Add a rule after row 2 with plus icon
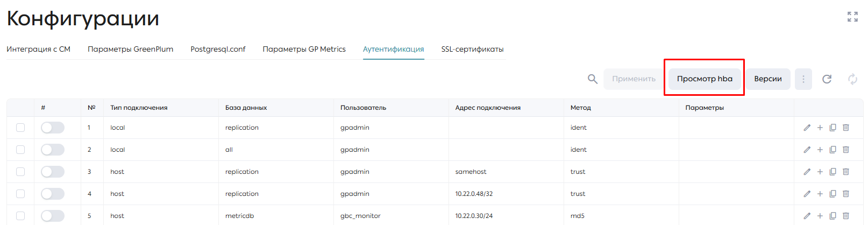The height and width of the screenshot is (225, 868). point(820,150)
